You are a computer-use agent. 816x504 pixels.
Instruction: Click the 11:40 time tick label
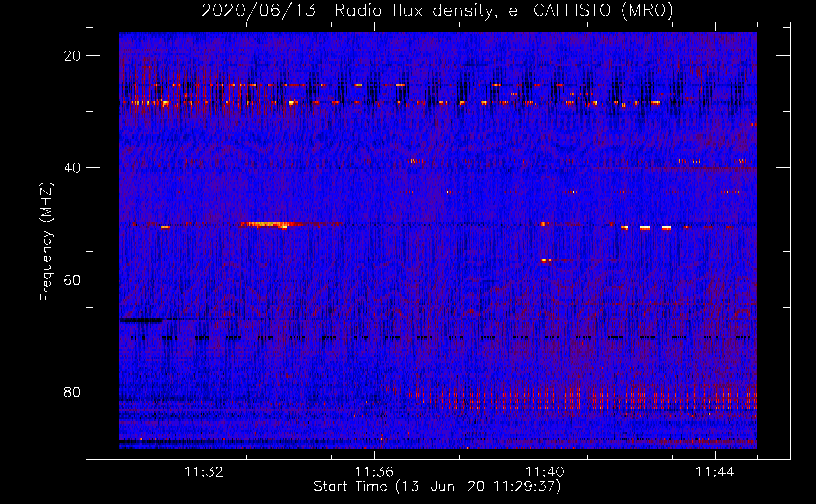tap(545, 472)
